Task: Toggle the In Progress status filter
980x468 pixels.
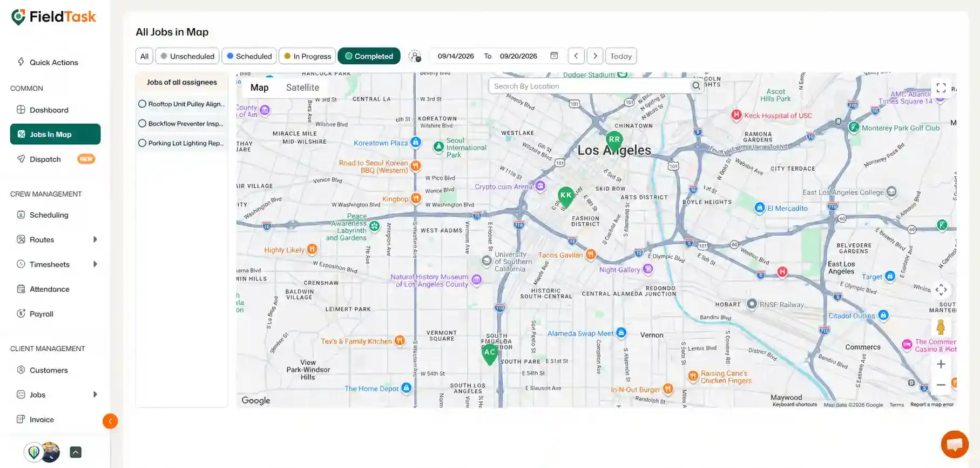Action: [x=307, y=56]
